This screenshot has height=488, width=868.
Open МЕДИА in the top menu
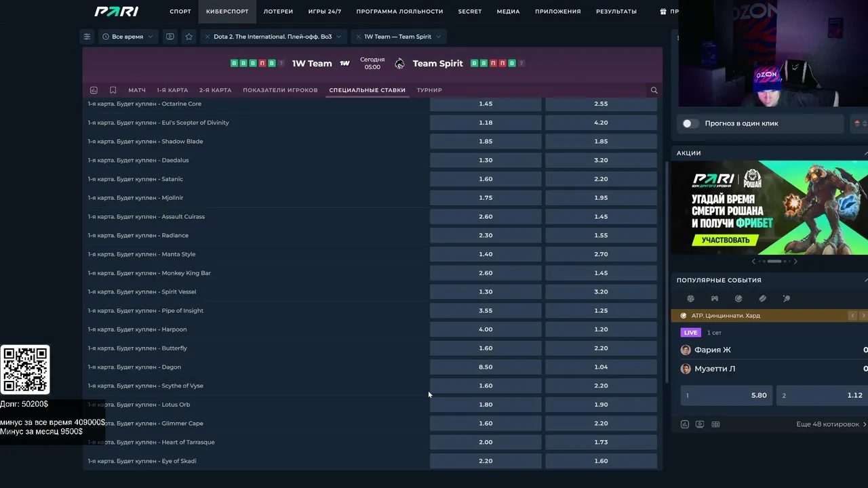[508, 12]
